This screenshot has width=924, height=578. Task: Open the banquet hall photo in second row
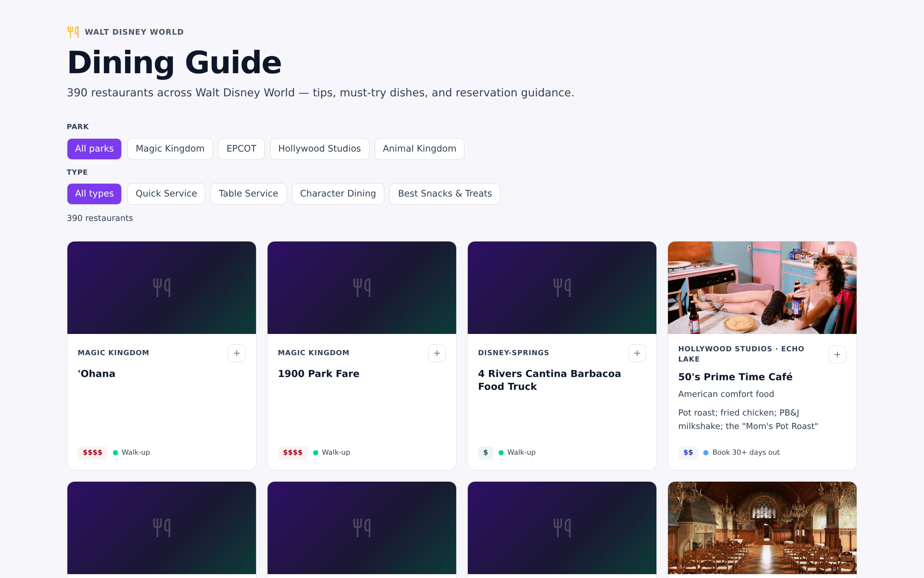coord(762,528)
